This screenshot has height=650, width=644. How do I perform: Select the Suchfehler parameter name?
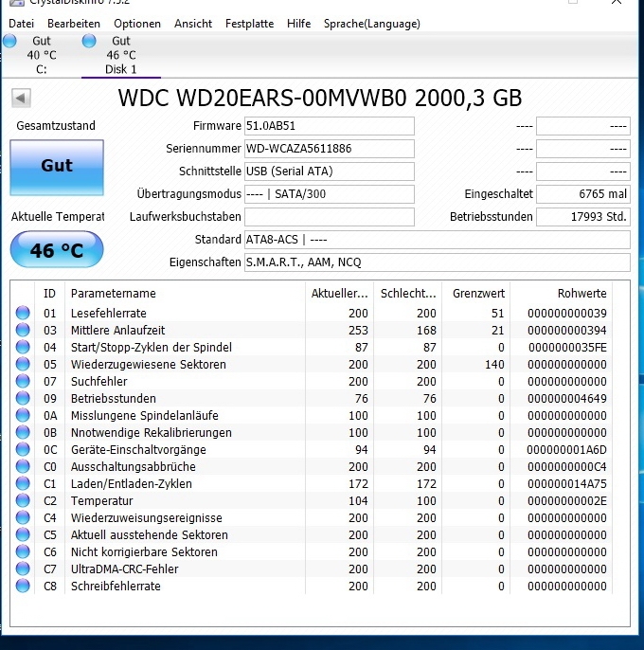[99, 381]
